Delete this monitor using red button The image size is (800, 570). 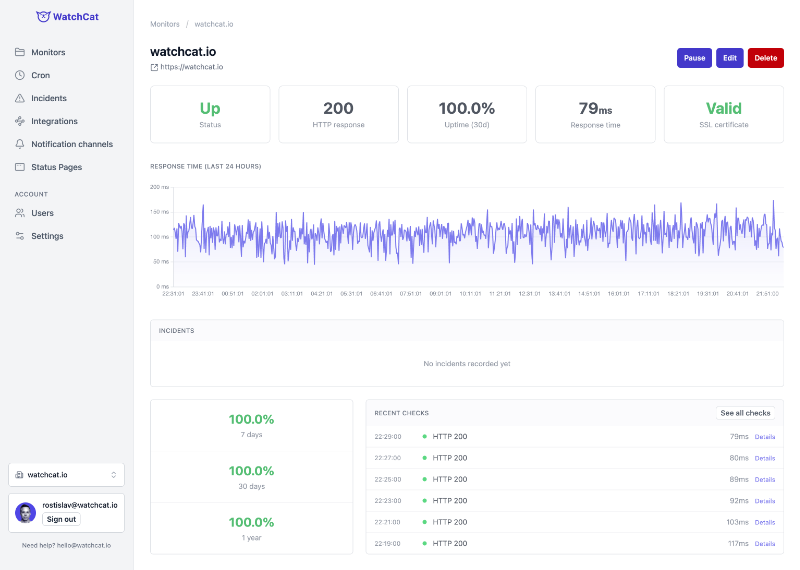pyautogui.click(x=765, y=58)
